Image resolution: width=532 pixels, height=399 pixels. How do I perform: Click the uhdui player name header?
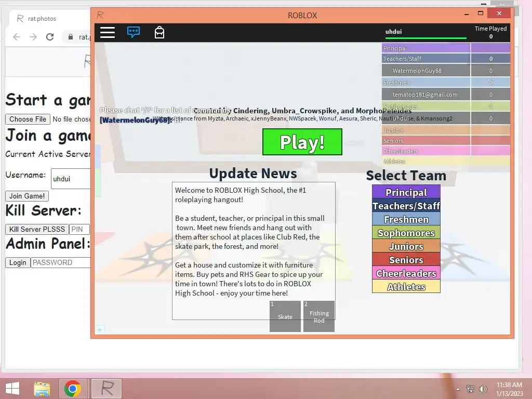point(394,32)
